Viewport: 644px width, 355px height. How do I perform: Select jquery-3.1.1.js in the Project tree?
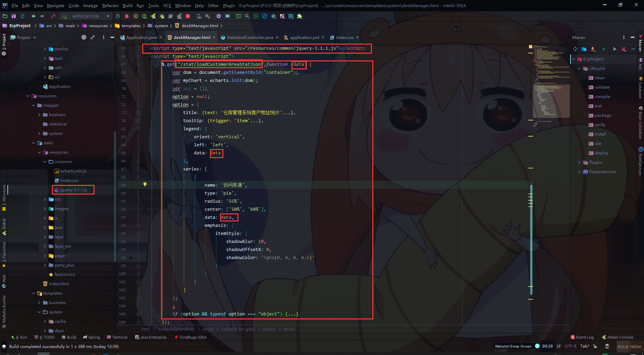pos(73,190)
